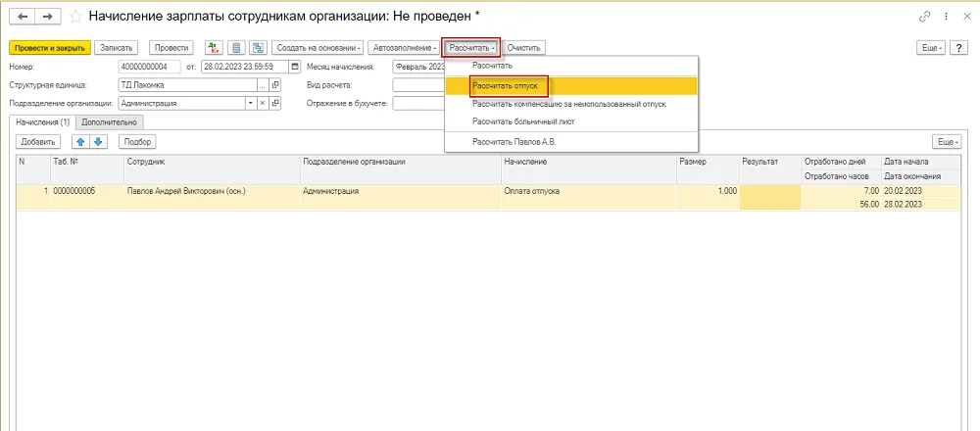This screenshot has height=431, width=980.
Task: Click the Структурная единица field ТД Лакомка
Action: pyautogui.click(x=187, y=85)
